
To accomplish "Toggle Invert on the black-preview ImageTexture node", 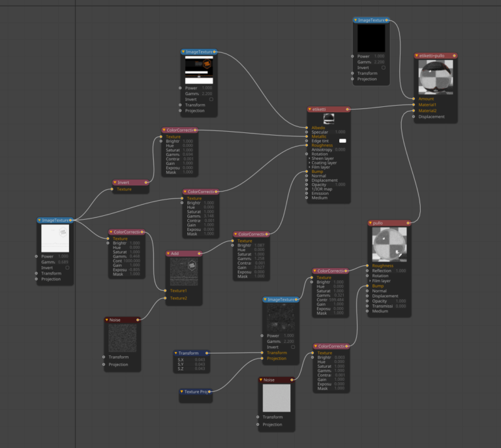I will 383,67.
